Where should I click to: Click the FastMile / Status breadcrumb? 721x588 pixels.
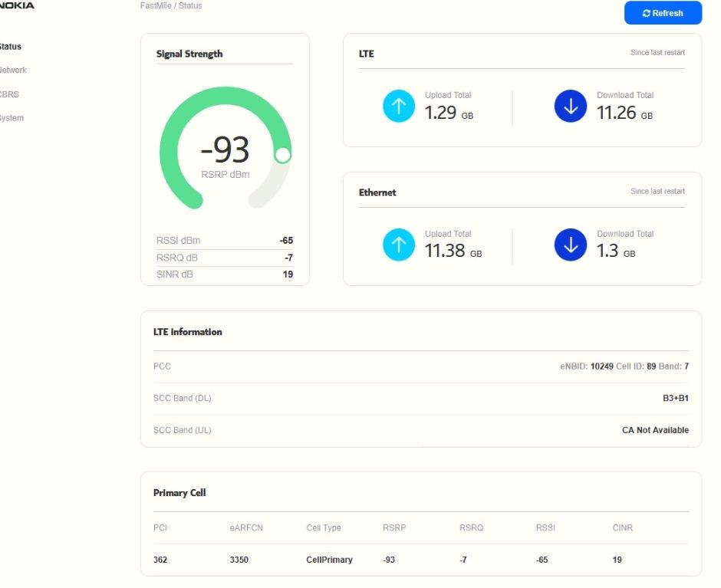point(171,5)
